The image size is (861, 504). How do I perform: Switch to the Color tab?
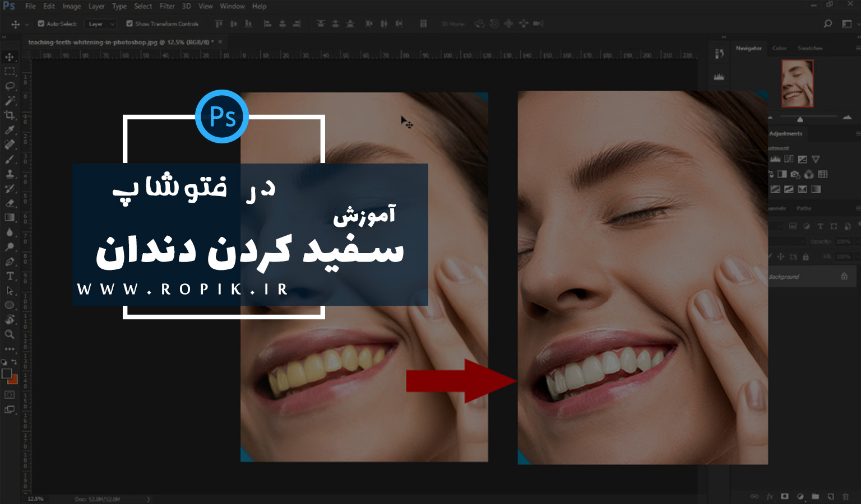779,48
